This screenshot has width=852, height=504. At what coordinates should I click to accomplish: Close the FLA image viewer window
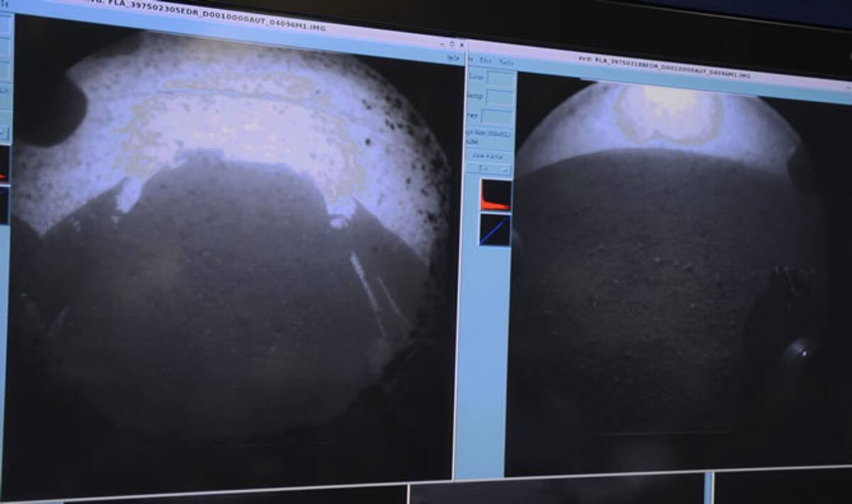[x=461, y=45]
